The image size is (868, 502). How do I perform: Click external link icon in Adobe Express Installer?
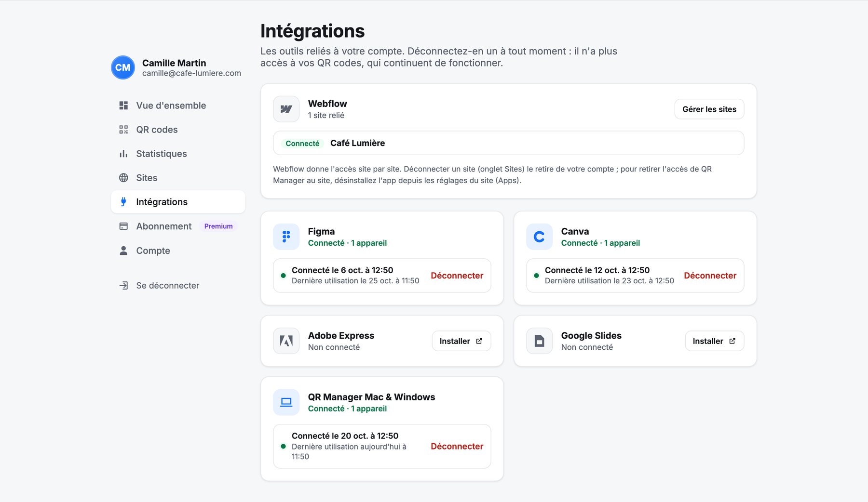click(479, 341)
